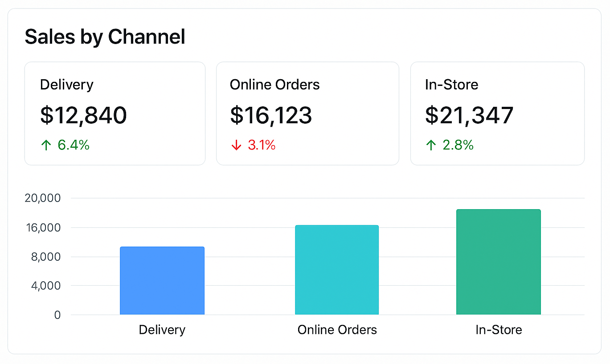
Task: Click the Online Orders chart axis label
Action: pyautogui.click(x=337, y=330)
